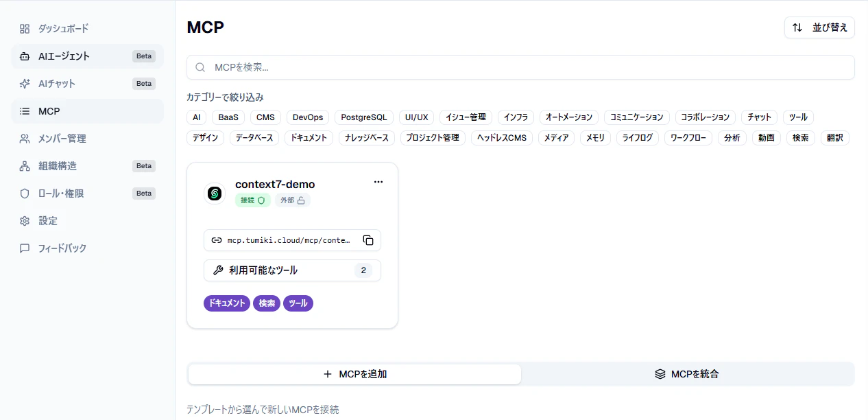
Task: Select the PostgreSQL category chip
Action: click(x=364, y=117)
